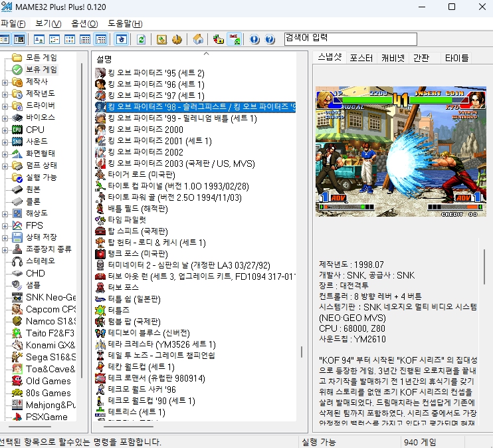Switch to details view icon

85,39
